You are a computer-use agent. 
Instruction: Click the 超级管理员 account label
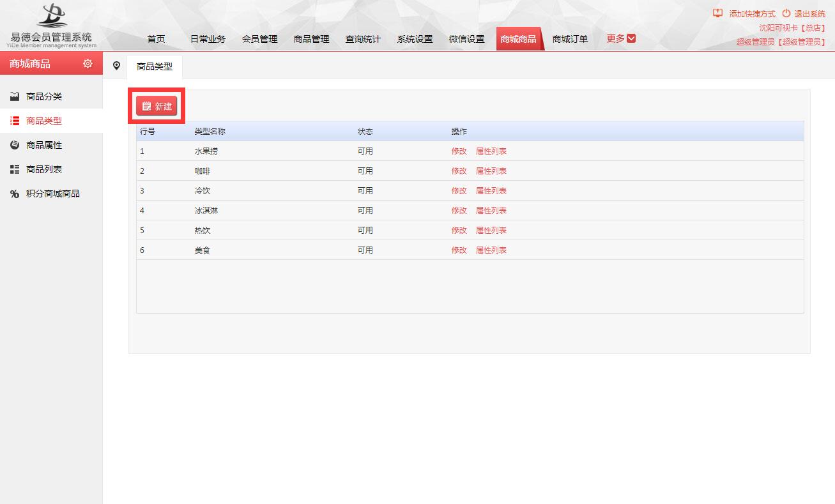(x=781, y=42)
